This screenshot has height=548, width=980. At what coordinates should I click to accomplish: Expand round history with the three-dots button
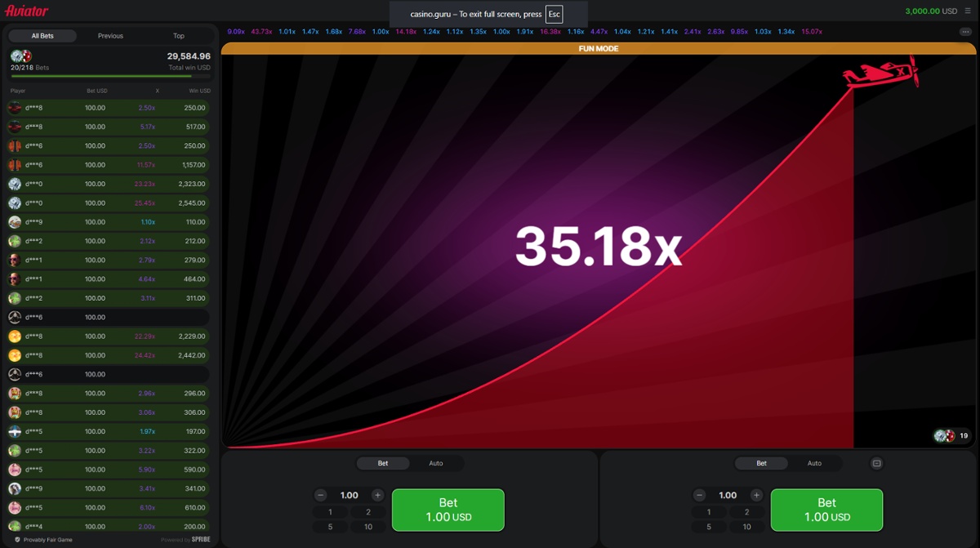[964, 32]
